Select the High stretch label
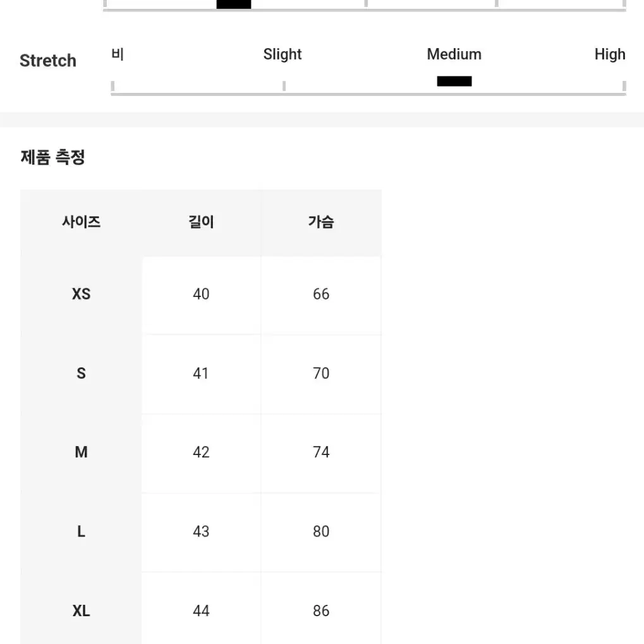The width and height of the screenshot is (644, 644). pos(609,54)
